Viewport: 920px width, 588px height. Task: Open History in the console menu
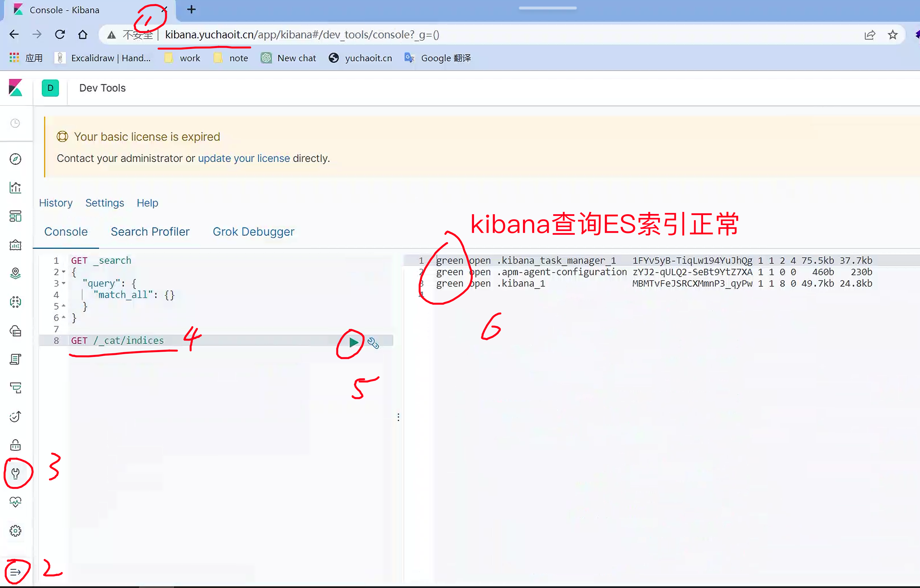[x=56, y=203]
